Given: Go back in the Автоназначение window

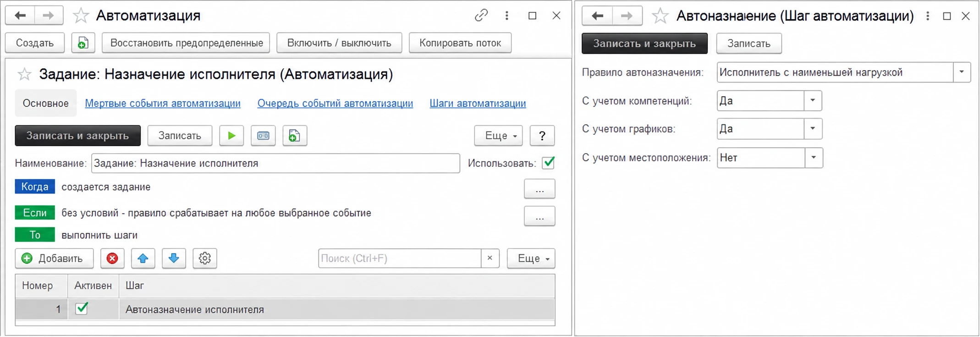Looking at the screenshot, I should pos(597,16).
